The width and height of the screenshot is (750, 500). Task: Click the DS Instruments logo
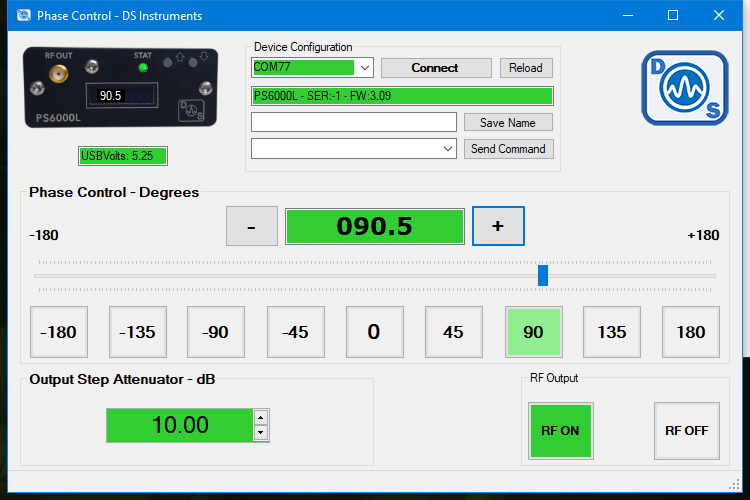tap(684, 88)
